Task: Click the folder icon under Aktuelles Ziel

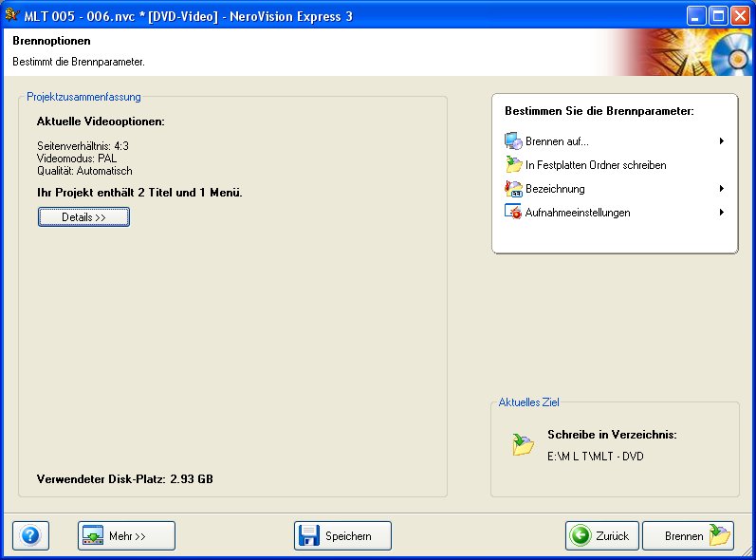Action: tap(523, 444)
